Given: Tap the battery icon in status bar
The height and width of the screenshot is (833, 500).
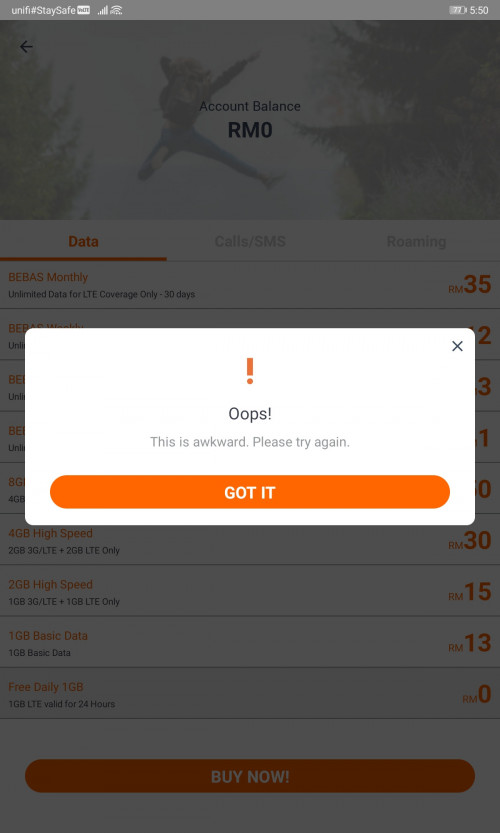Looking at the screenshot, I should 458,10.
